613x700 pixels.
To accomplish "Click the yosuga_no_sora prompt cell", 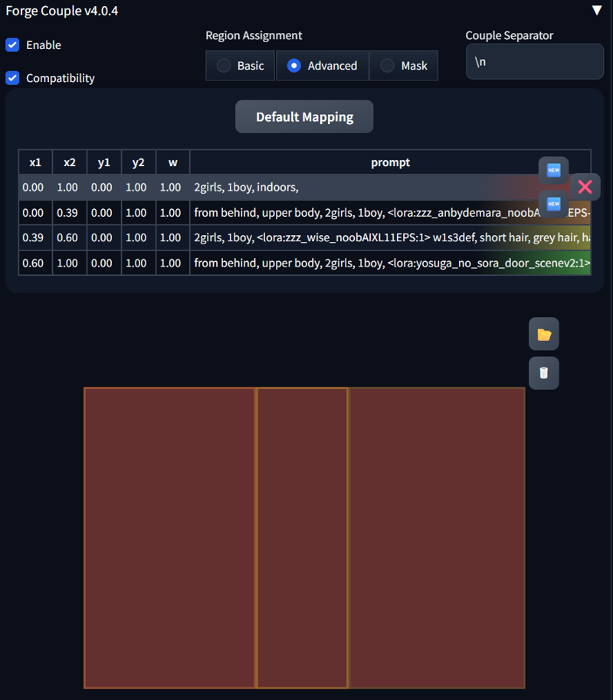I will 390,263.
